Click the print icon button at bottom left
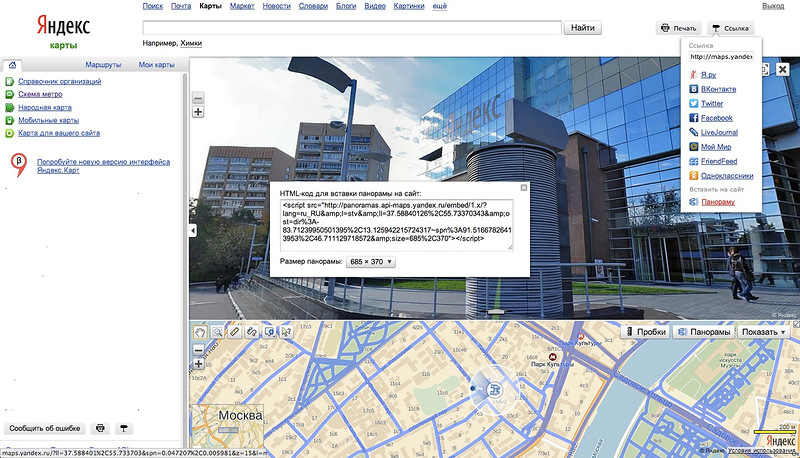The height and width of the screenshot is (458, 800). tap(101, 428)
